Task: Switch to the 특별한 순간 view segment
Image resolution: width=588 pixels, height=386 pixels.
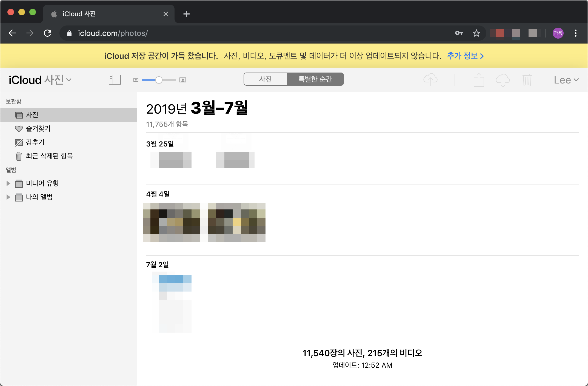Action: click(x=315, y=79)
